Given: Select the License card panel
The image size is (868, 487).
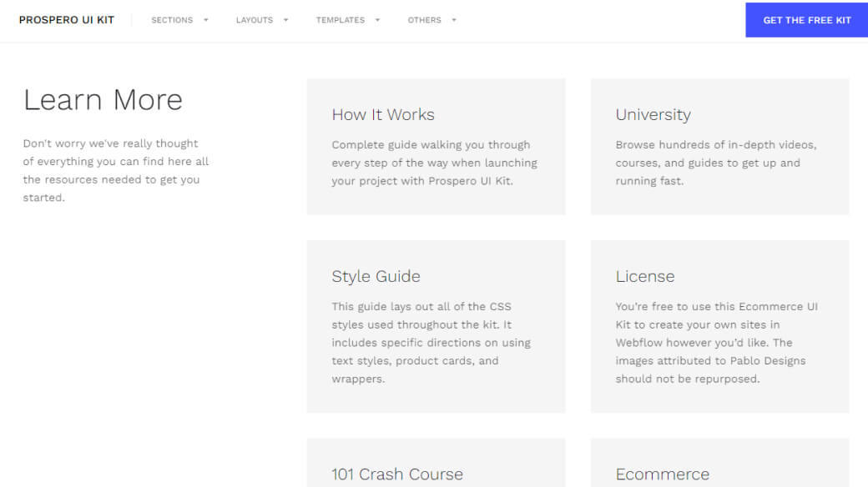Looking at the screenshot, I should pyautogui.click(x=719, y=326).
